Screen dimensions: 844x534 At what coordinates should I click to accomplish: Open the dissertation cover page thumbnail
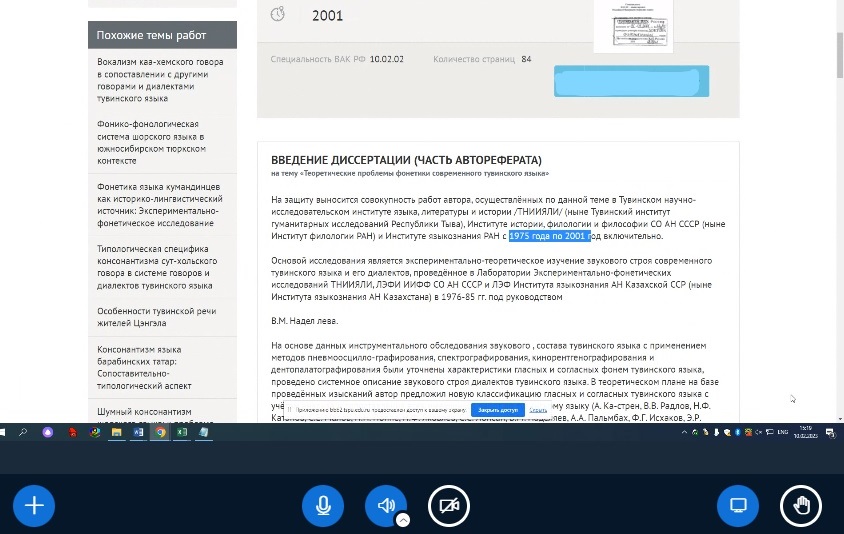tap(633, 26)
